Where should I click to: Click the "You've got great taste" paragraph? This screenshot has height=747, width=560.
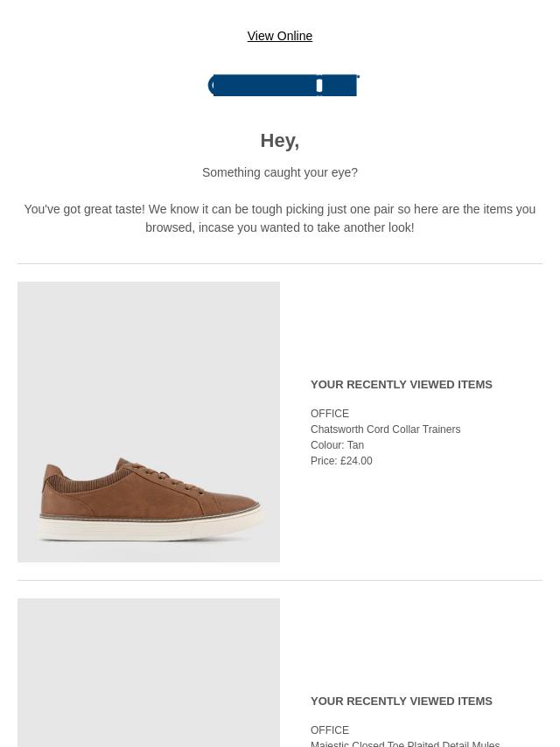[x=280, y=218]
